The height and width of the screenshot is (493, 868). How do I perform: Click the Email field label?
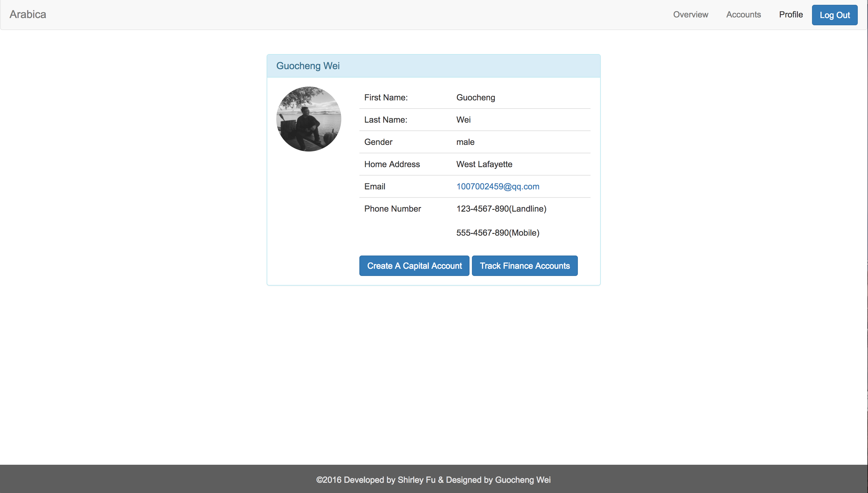pos(374,186)
